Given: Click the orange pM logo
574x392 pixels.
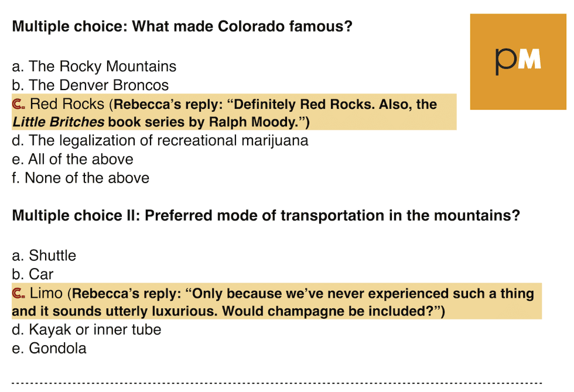Looking at the screenshot, I should (518, 61).
